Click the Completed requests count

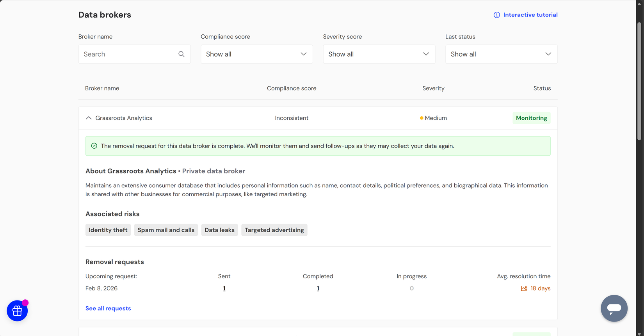click(x=318, y=288)
